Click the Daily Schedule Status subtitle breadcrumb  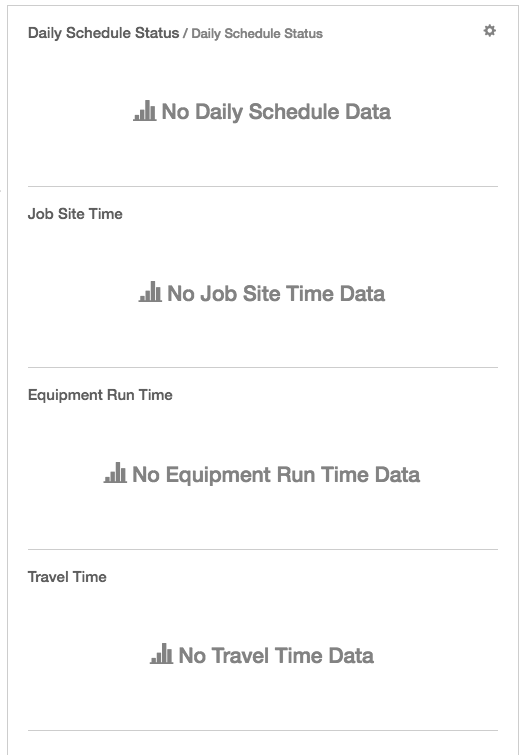point(257,34)
